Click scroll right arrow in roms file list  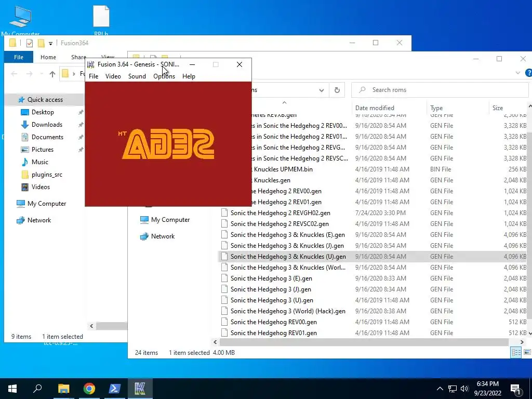(x=522, y=342)
